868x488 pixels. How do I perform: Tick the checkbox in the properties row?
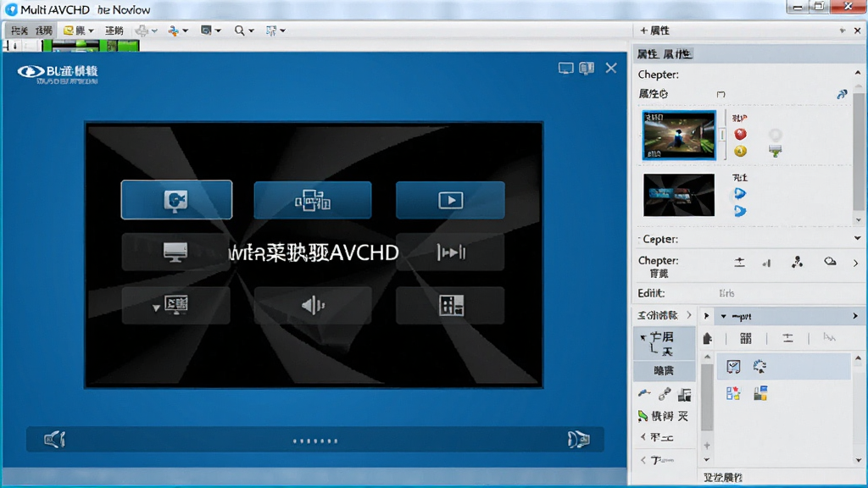coord(721,94)
